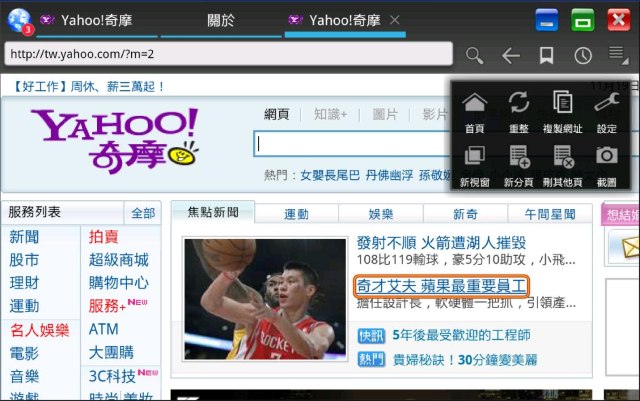Copy URL using the 複製網址 icon

[x=562, y=113]
